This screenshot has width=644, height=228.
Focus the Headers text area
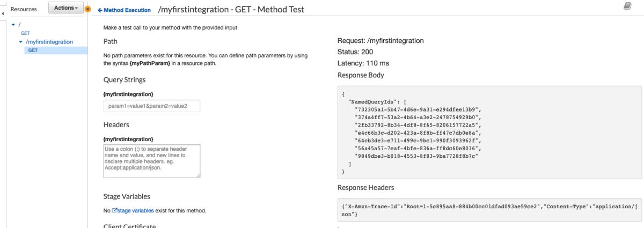pyautogui.click(x=151, y=160)
